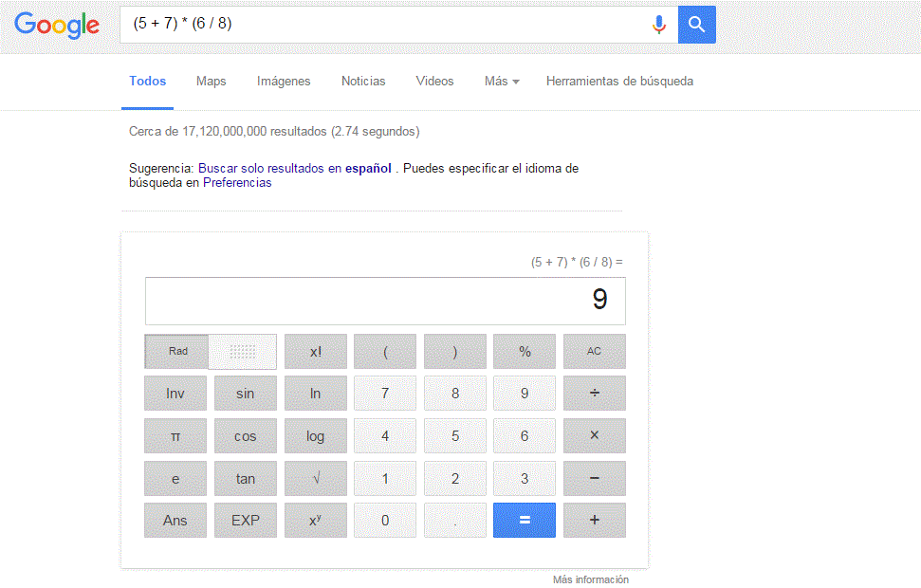Click the calculator digit 2 key
The height and width of the screenshot is (588, 921).
[x=455, y=478]
